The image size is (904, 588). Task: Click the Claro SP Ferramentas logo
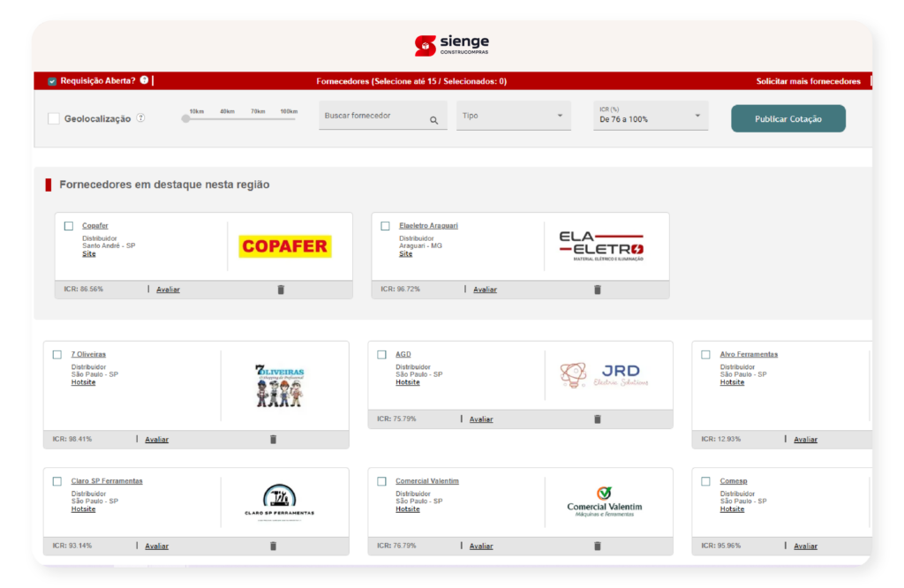tap(280, 501)
